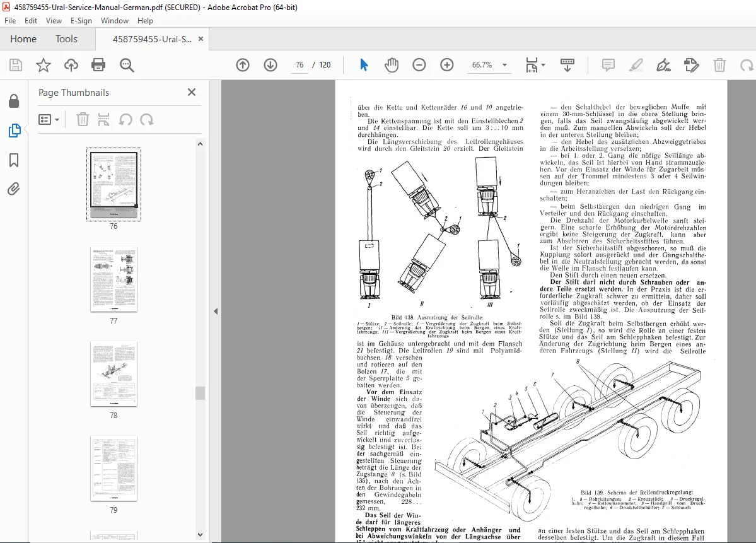The width and height of the screenshot is (756, 543).
Task: Open the zoom level dropdown arrow
Action: tap(505, 64)
